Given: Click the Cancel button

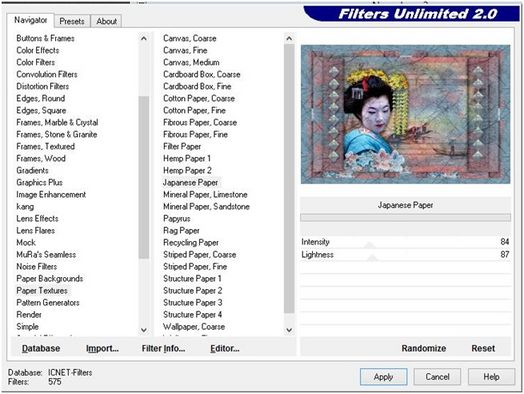Looking at the screenshot, I should pyautogui.click(x=437, y=377).
